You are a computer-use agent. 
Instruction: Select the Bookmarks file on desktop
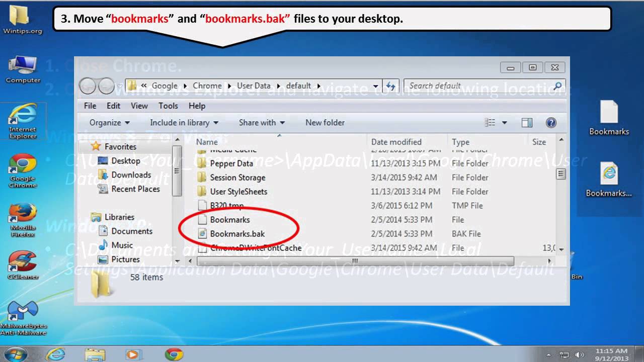pos(609,118)
